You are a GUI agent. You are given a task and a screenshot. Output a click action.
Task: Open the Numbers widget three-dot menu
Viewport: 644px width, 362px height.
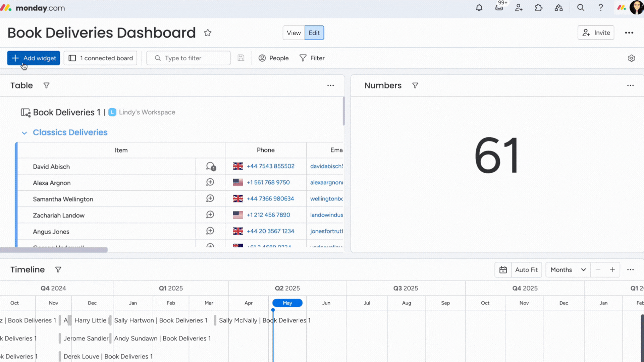(630, 86)
